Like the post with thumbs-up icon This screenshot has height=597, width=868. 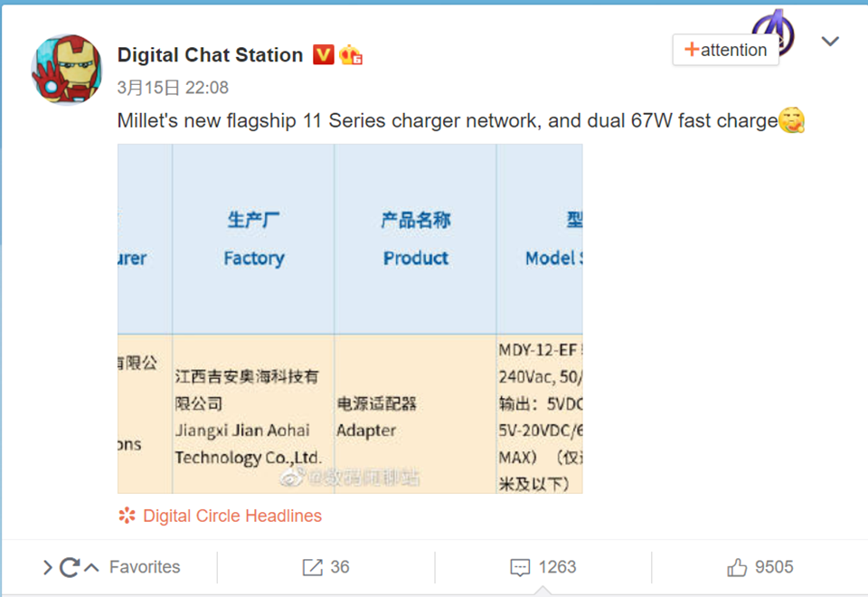pos(737,567)
